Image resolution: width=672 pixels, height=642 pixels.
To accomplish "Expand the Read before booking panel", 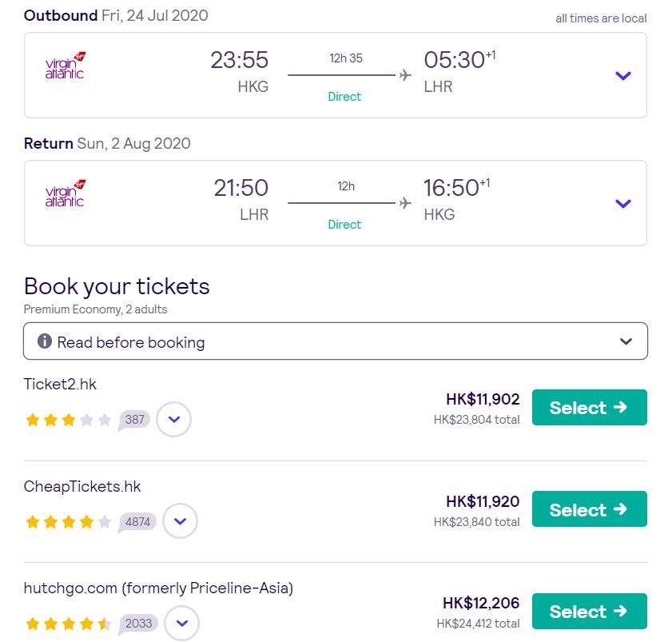I will [x=336, y=341].
